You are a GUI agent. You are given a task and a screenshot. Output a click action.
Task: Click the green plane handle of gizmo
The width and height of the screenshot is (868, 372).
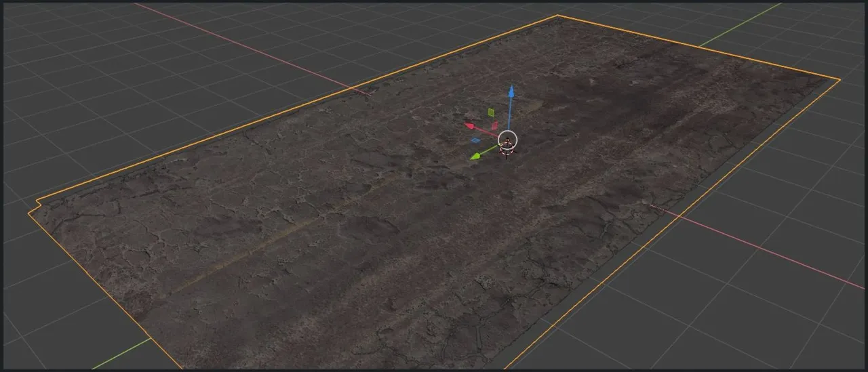coord(491,112)
